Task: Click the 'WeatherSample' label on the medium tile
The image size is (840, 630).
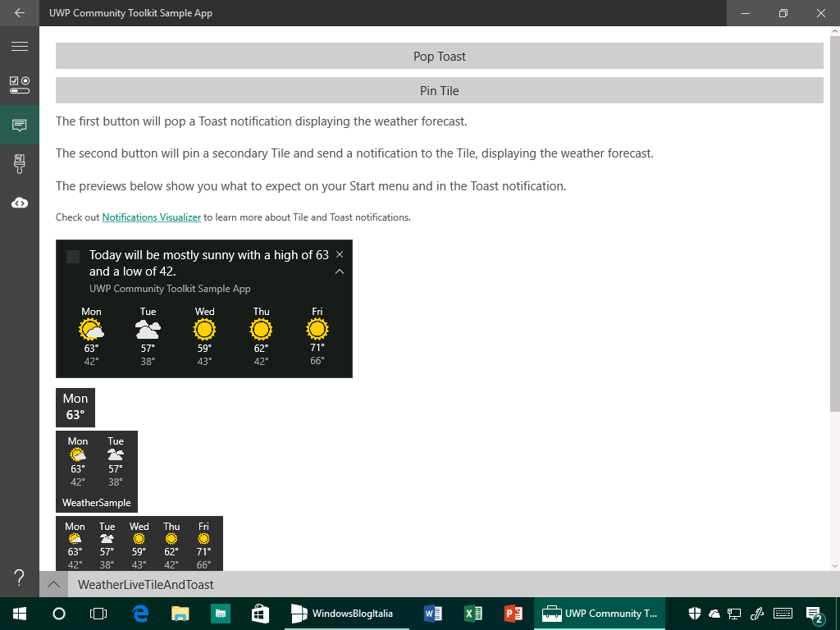Action: tap(97, 503)
